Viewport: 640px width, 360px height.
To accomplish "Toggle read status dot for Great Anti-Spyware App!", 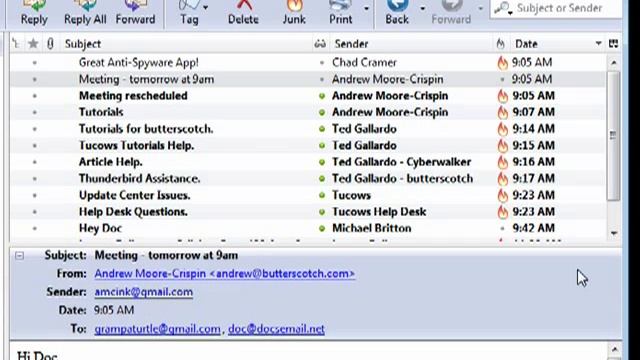I will point(322,63).
